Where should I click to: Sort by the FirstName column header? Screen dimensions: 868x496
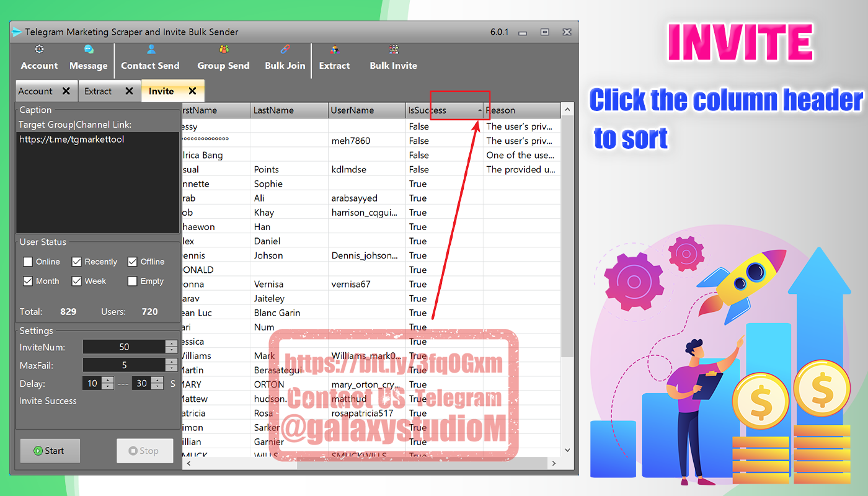coord(216,110)
